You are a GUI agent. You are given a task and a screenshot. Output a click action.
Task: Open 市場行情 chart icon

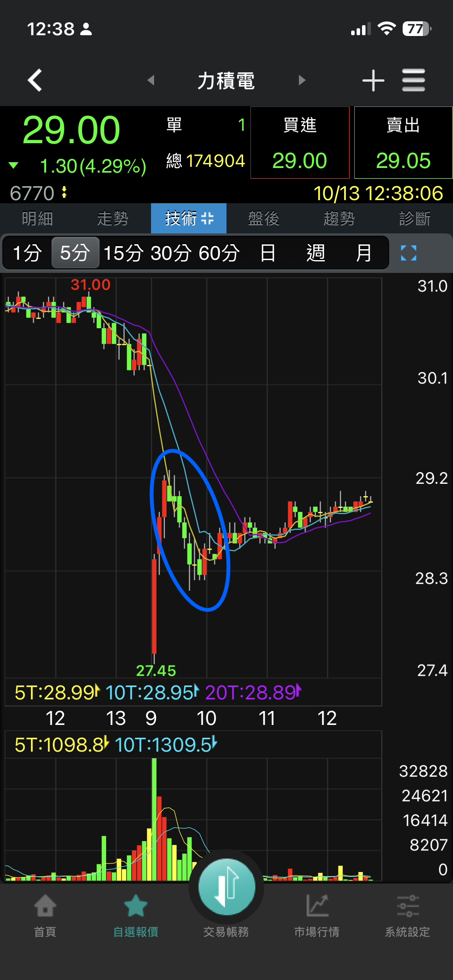coord(317,906)
